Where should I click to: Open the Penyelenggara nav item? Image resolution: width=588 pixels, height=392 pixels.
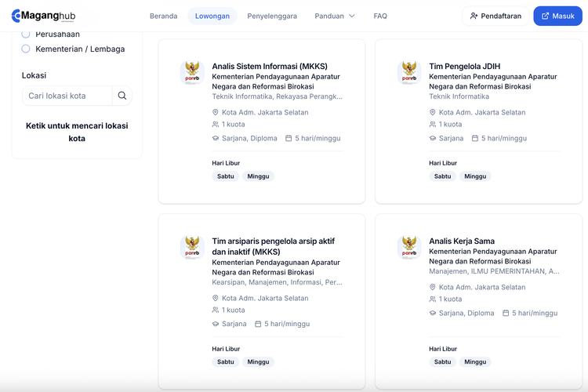tap(272, 16)
